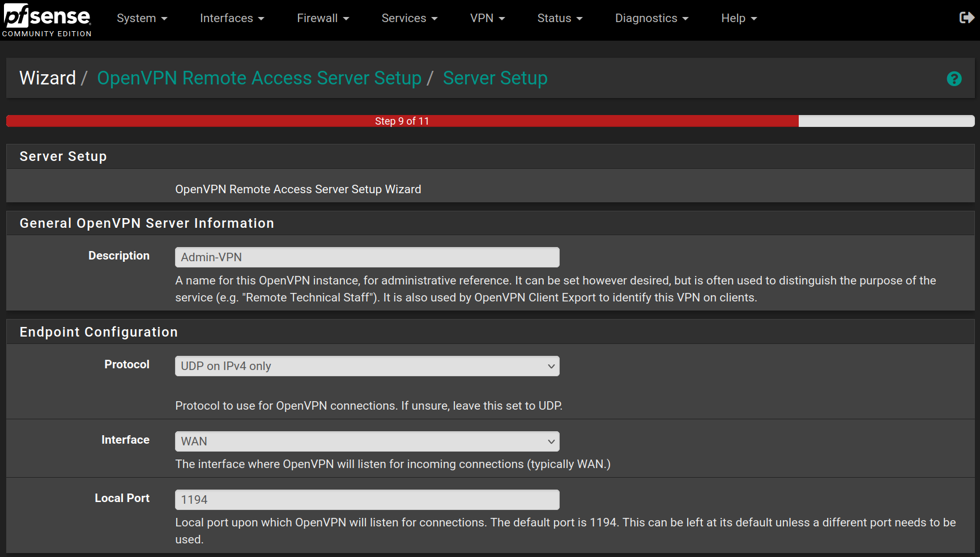
Task: Expand the Protocol dropdown
Action: (x=367, y=366)
